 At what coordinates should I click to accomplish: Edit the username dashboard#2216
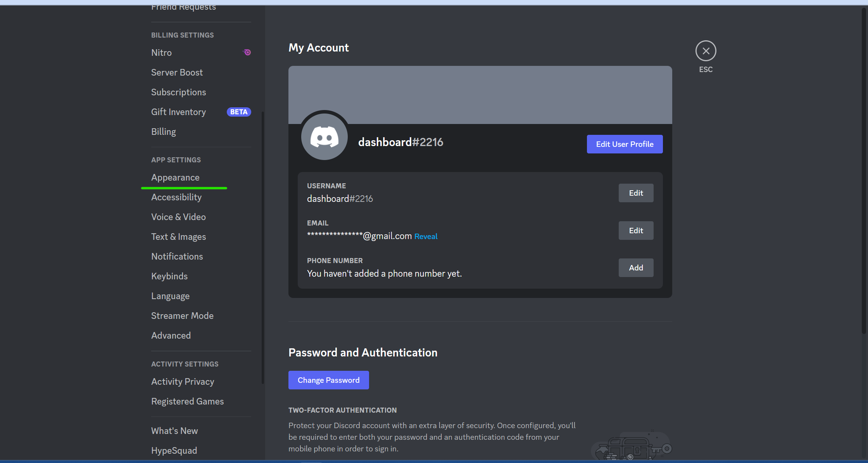point(635,193)
